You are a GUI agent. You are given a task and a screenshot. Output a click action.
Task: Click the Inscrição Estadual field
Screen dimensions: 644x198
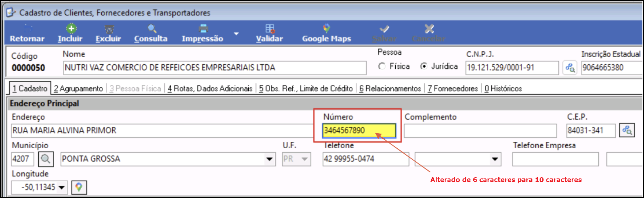(612, 68)
